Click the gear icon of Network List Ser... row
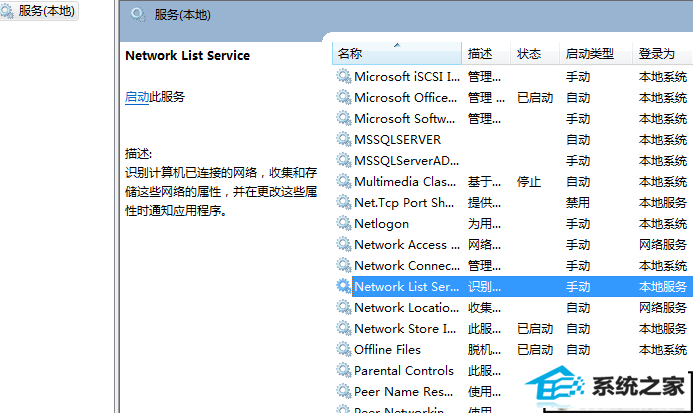Image resolution: width=693 pixels, height=413 pixels. [343, 286]
